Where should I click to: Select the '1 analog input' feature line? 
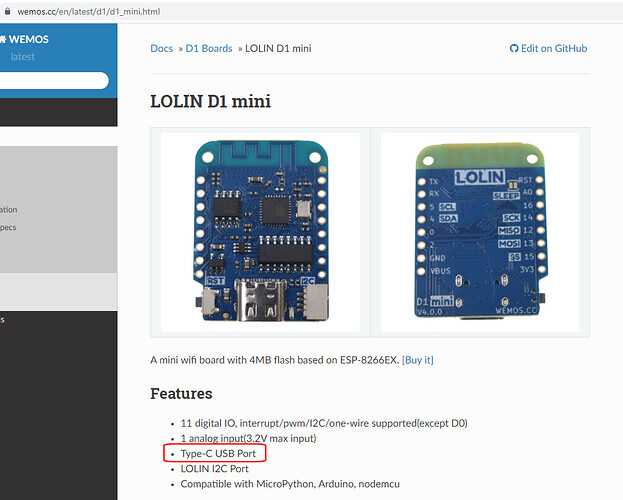(248, 438)
